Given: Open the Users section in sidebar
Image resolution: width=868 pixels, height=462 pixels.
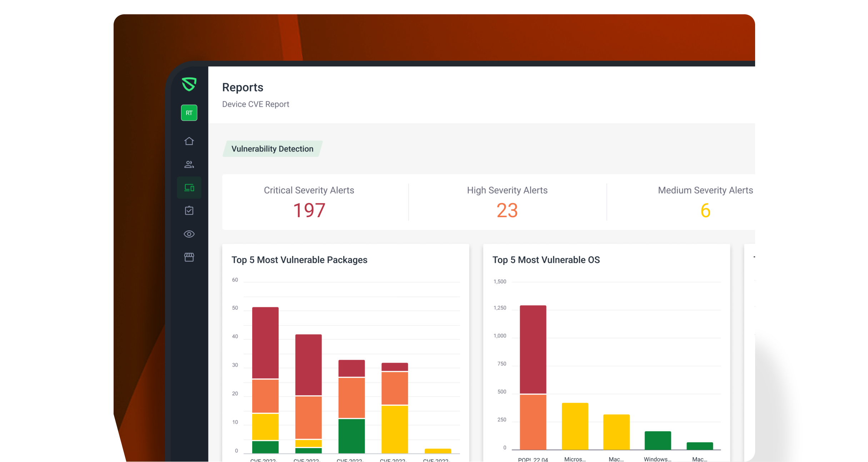Looking at the screenshot, I should pos(189,164).
